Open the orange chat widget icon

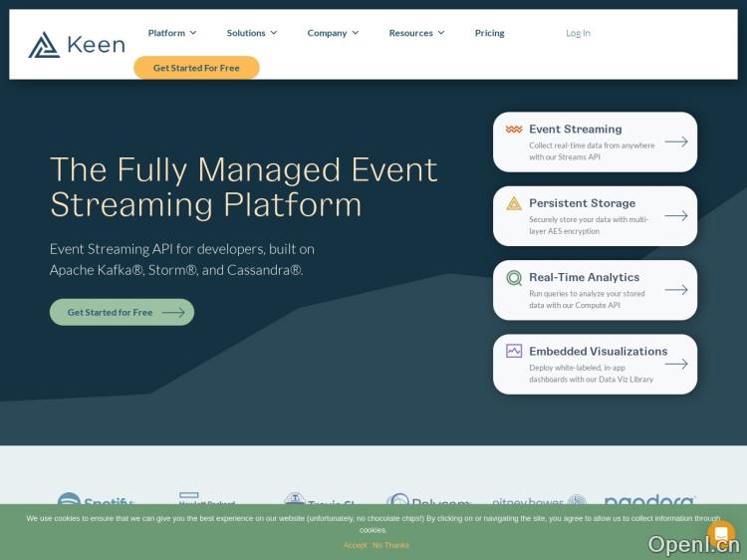coord(720,532)
